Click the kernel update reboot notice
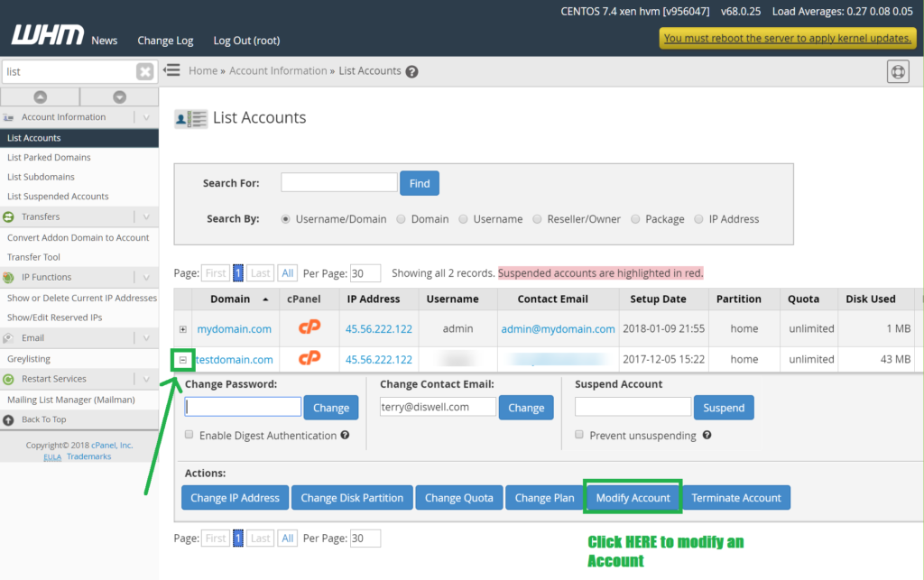The height and width of the screenshot is (580, 924). (x=788, y=38)
